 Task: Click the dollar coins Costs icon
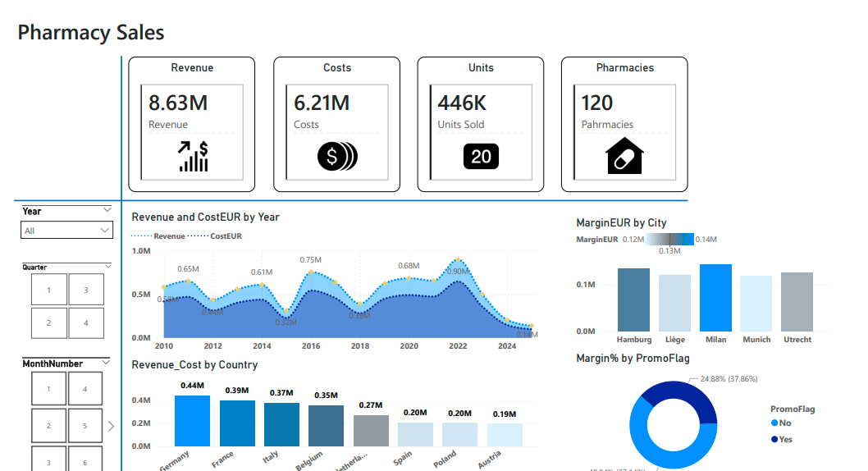[336, 156]
